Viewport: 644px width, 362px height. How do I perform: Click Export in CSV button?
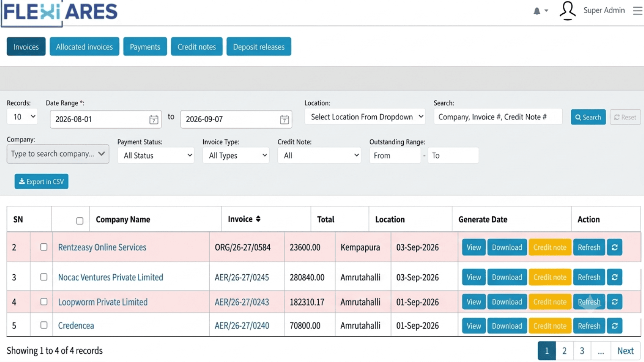point(41,181)
